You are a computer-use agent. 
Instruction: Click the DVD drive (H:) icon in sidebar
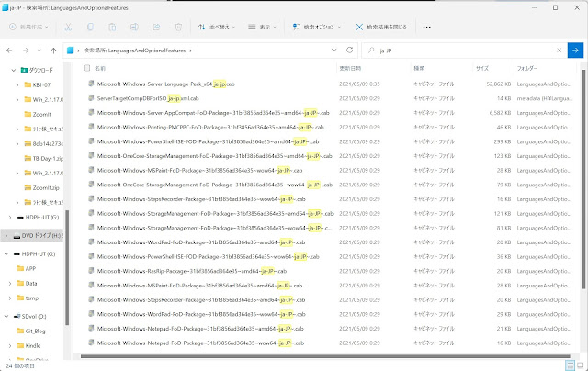17,236
